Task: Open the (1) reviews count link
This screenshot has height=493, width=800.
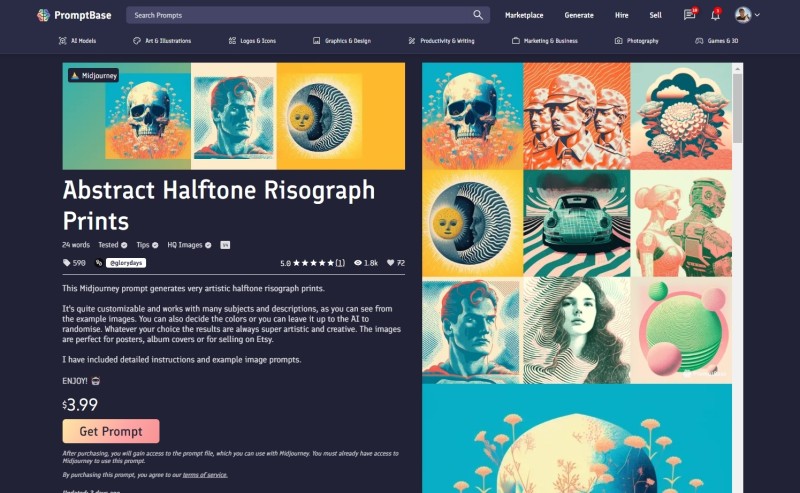Action: pyautogui.click(x=340, y=263)
